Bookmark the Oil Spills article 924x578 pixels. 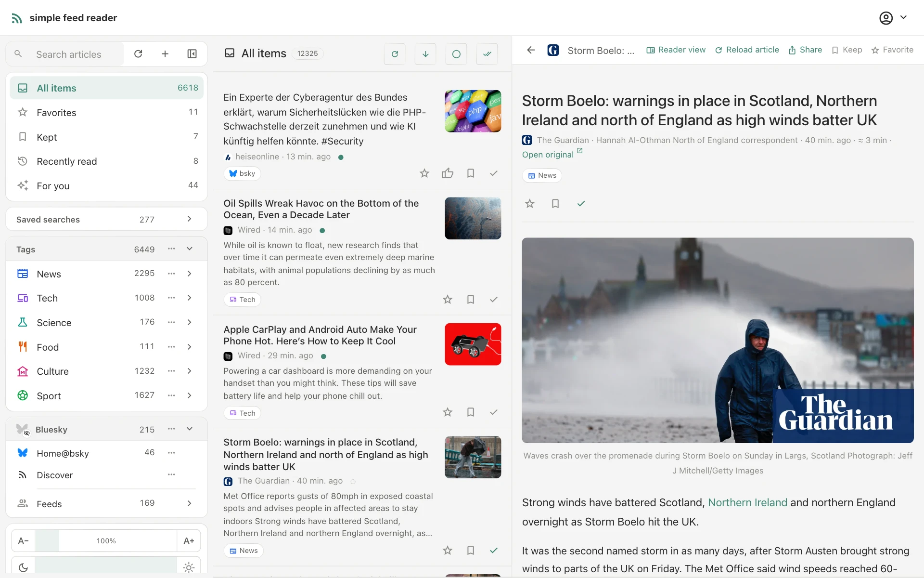point(471,300)
